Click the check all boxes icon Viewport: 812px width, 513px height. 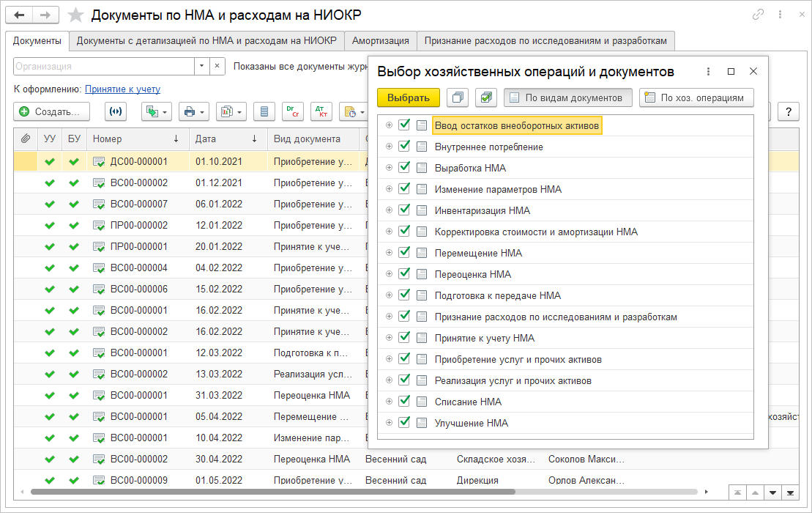click(486, 97)
